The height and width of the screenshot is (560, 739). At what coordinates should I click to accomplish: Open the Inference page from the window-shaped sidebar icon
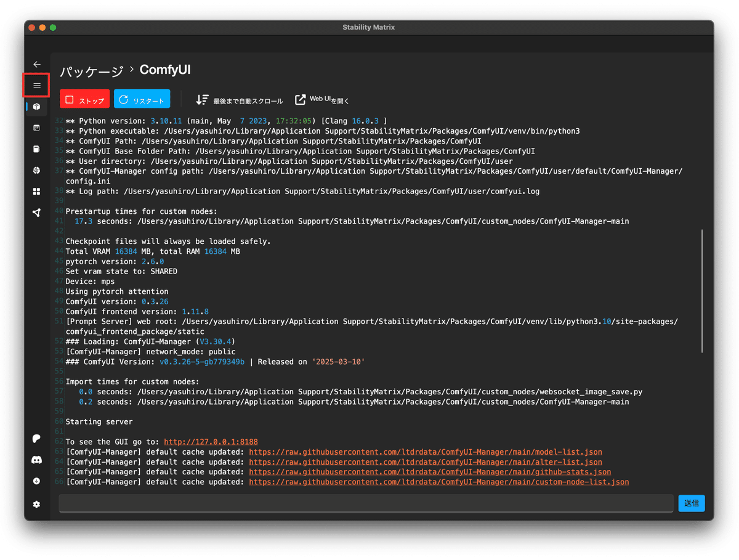click(37, 128)
